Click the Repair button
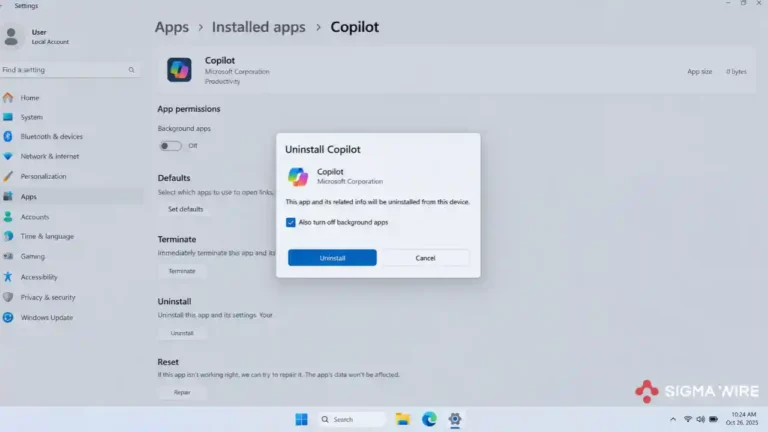 click(182, 392)
